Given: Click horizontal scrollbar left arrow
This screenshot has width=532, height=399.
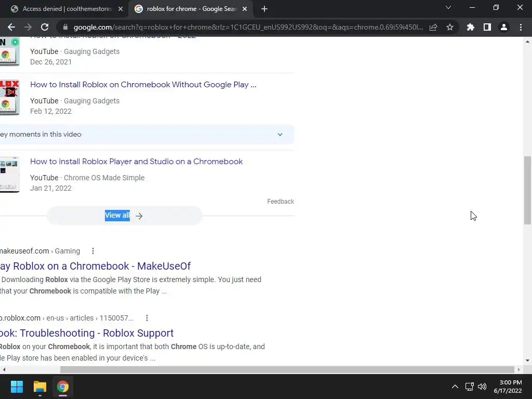Looking at the screenshot, I should 4,369.
